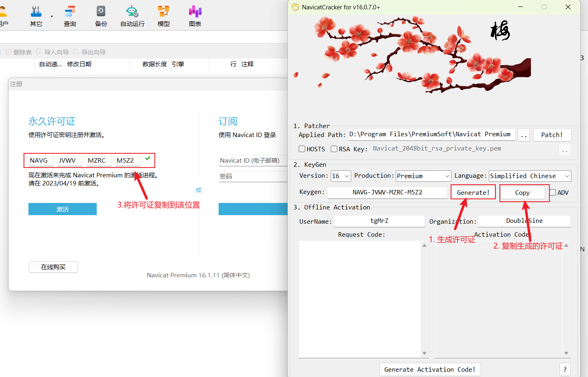
Task: Toggle the RSA Key checkbox
Action: [334, 149]
